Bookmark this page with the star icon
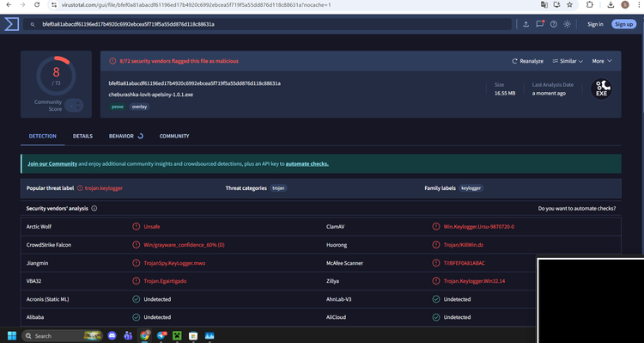The height and width of the screenshot is (343, 644). click(x=569, y=4)
